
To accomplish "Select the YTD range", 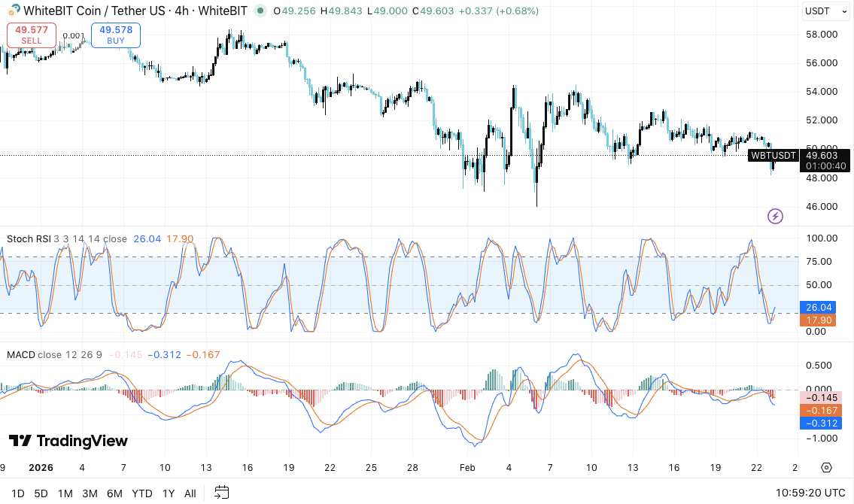I will click(x=142, y=493).
